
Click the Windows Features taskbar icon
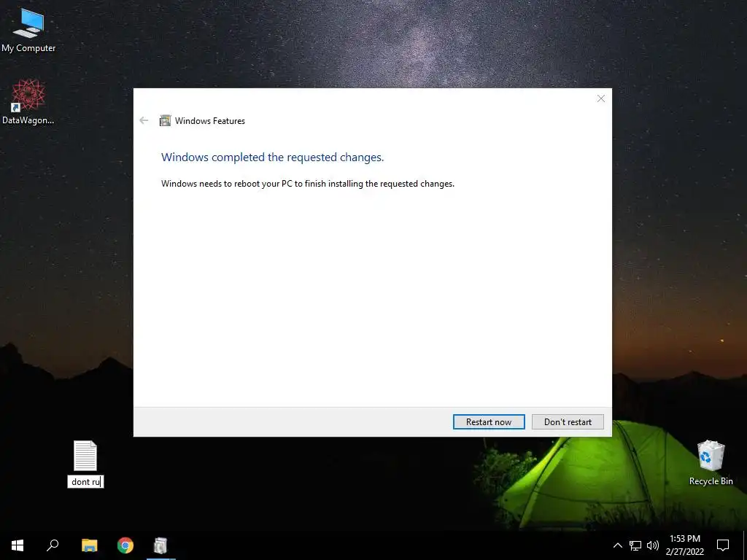click(x=161, y=545)
